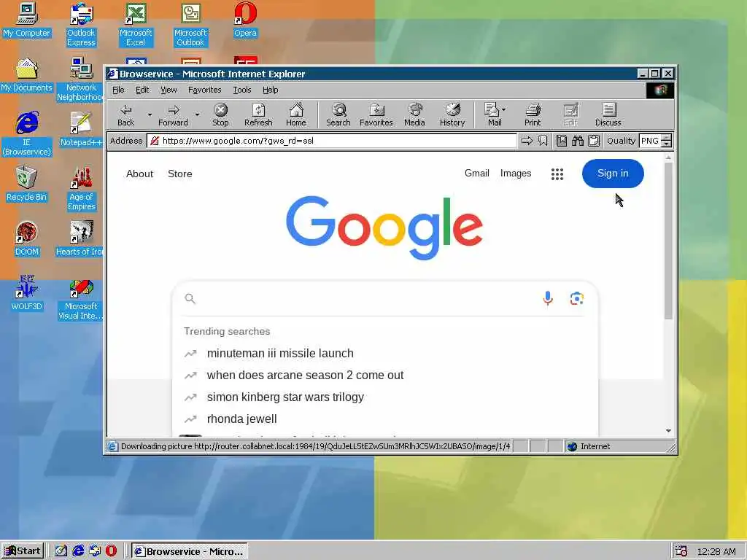The height and width of the screenshot is (560, 747).
Task: Select simon kinberg star wars trilogy suggestion
Action: pos(285,397)
